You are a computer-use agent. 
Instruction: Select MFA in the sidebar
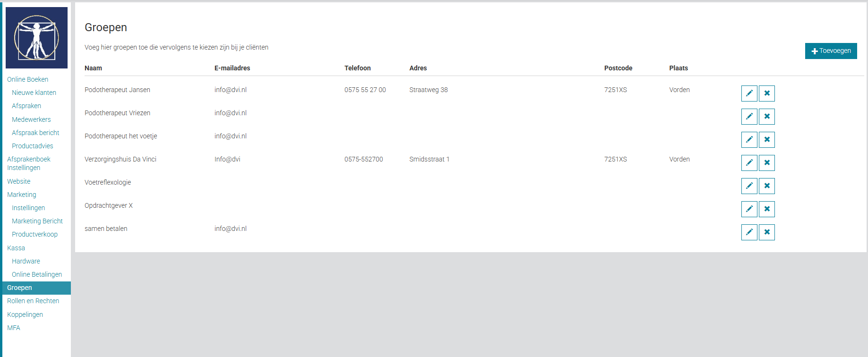click(x=14, y=328)
